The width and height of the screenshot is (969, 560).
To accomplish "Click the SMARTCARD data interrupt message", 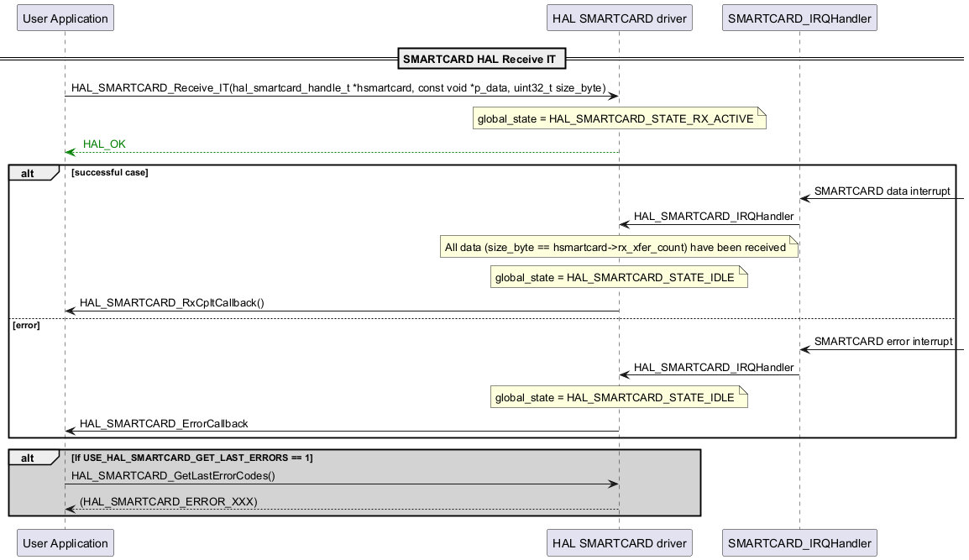I will coord(883,191).
